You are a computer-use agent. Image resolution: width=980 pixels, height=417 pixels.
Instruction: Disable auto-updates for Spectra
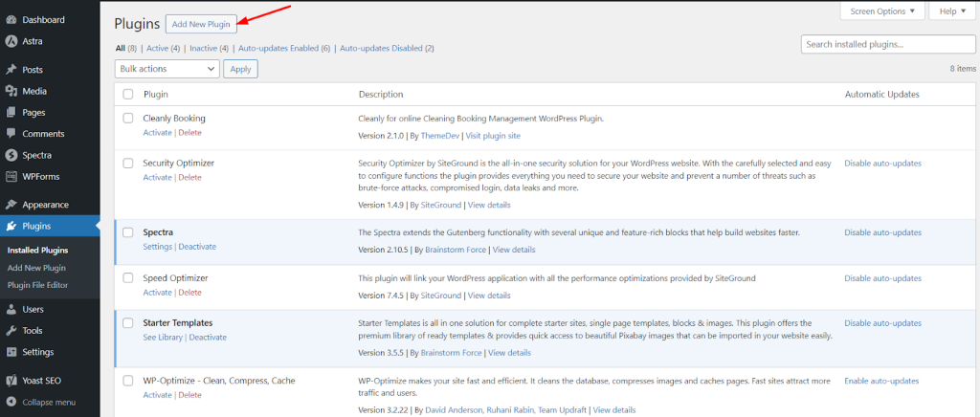pyautogui.click(x=882, y=232)
